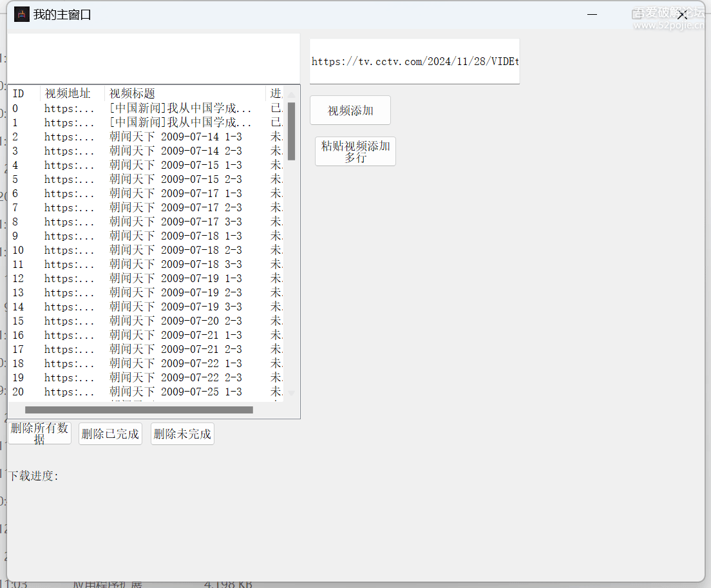Viewport: 711px width, 588px height.
Task: Click the blank white text area above the list
Action: (153, 58)
